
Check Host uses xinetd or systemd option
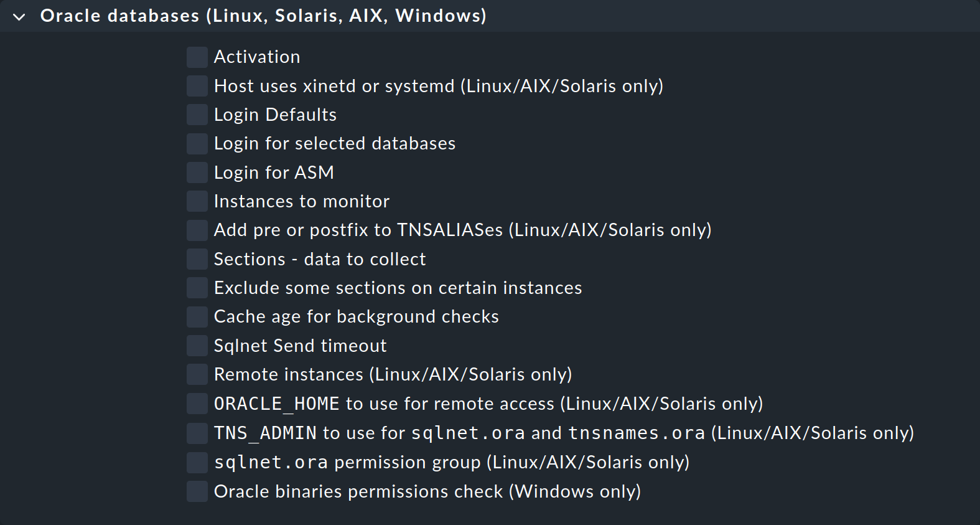click(196, 86)
